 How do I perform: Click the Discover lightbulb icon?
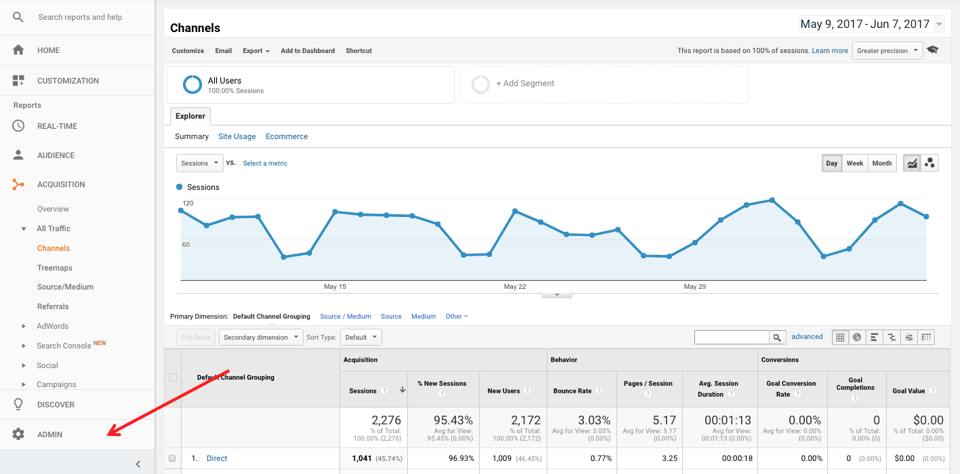coord(18,404)
